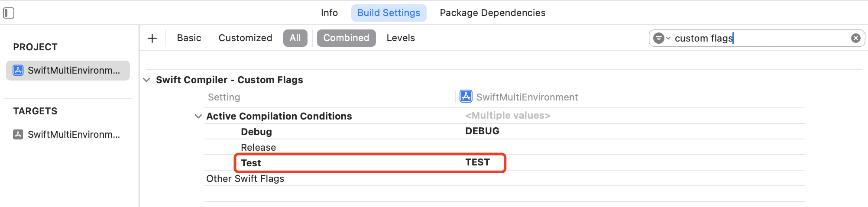This screenshot has height=207, width=868.
Task: Click the custom flags search field
Action: pyautogui.click(x=761, y=38)
